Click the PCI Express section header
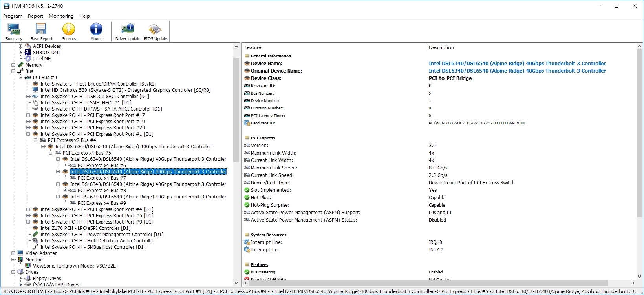Image resolution: width=644 pixels, height=295 pixels. click(x=263, y=138)
